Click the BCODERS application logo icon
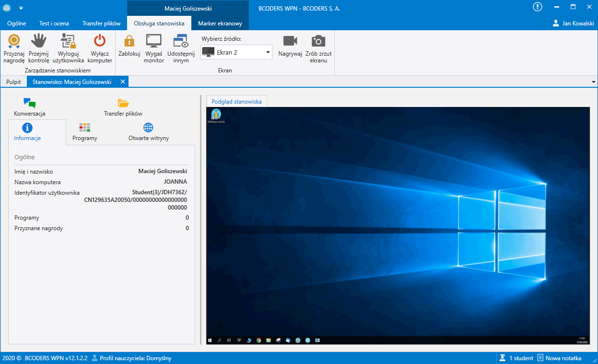This screenshot has width=598, height=364. coord(7,8)
